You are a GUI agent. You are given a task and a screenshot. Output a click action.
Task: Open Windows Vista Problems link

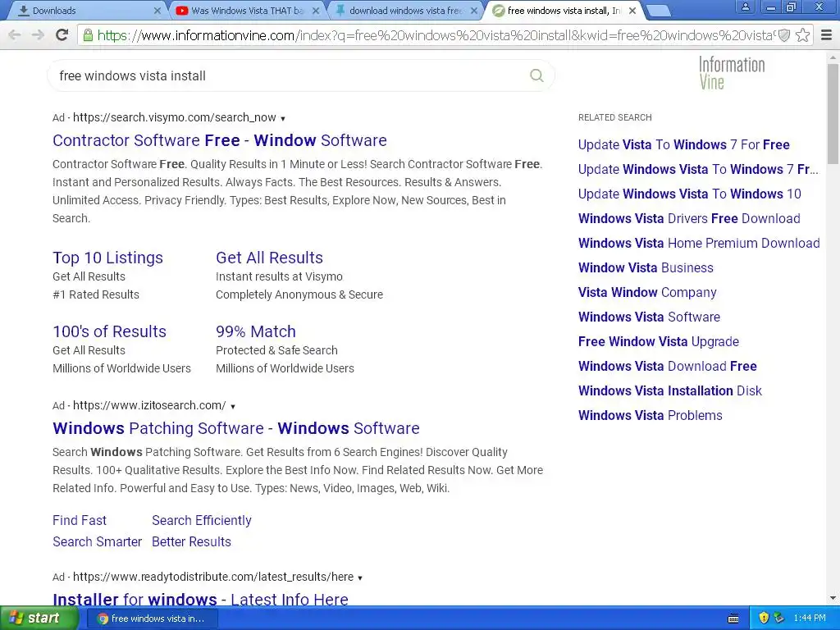tap(650, 416)
